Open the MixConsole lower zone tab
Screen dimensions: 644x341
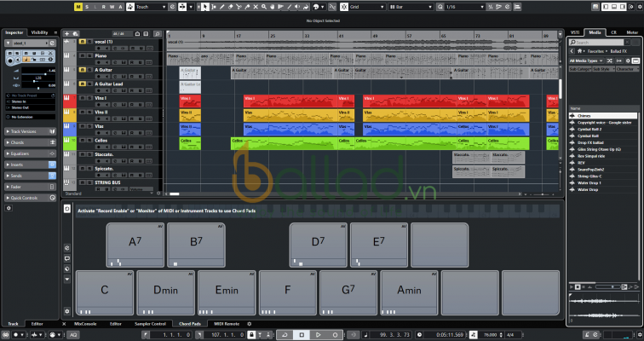pyautogui.click(x=85, y=324)
